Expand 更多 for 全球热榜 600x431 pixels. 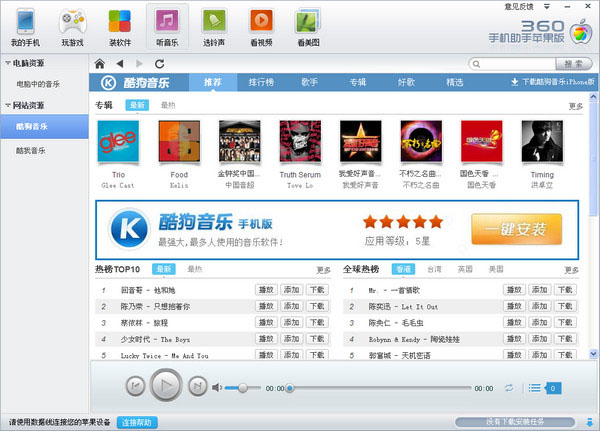(571, 270)
